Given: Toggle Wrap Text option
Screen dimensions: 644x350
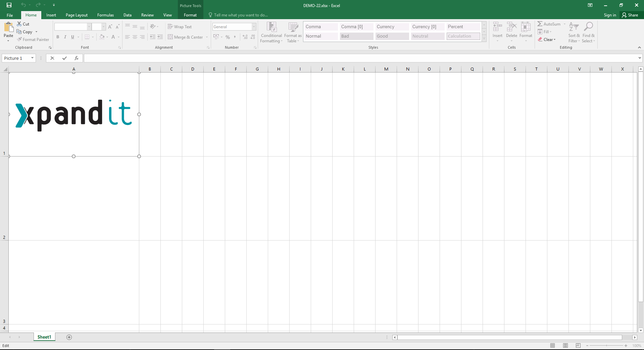Looking at the screenshot, I should 180,27.
